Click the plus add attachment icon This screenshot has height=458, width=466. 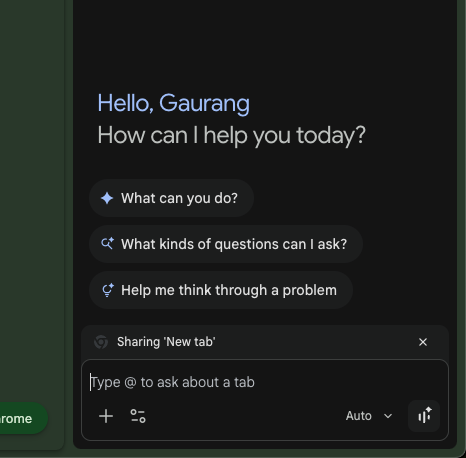[106, 416]
